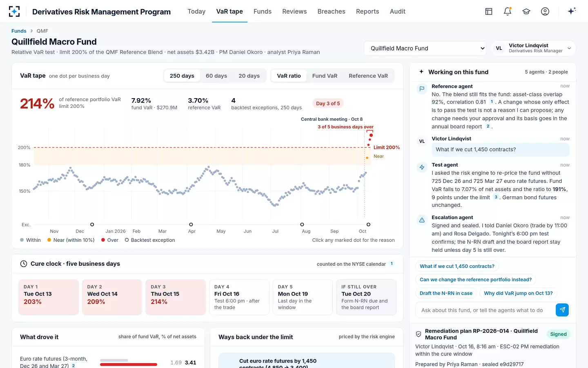The width and height of the screenshot is (588, 368).
Task: Click the Reference agent flag icon
Action: point(422,88)
